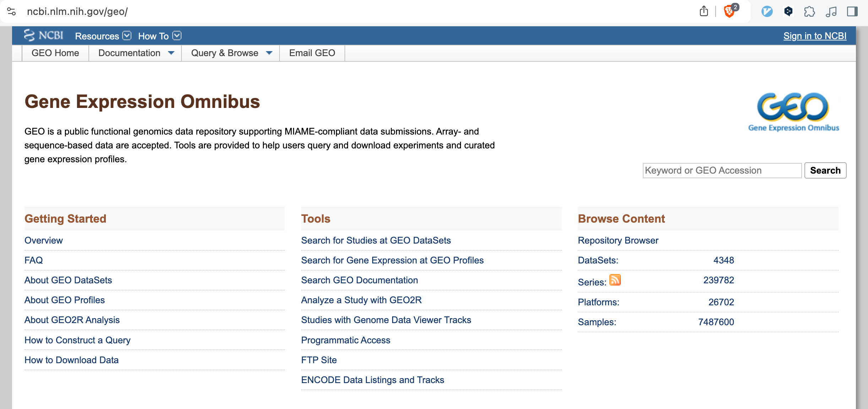
Task: Click the Browse Content section heading
Action: [621, 219]
